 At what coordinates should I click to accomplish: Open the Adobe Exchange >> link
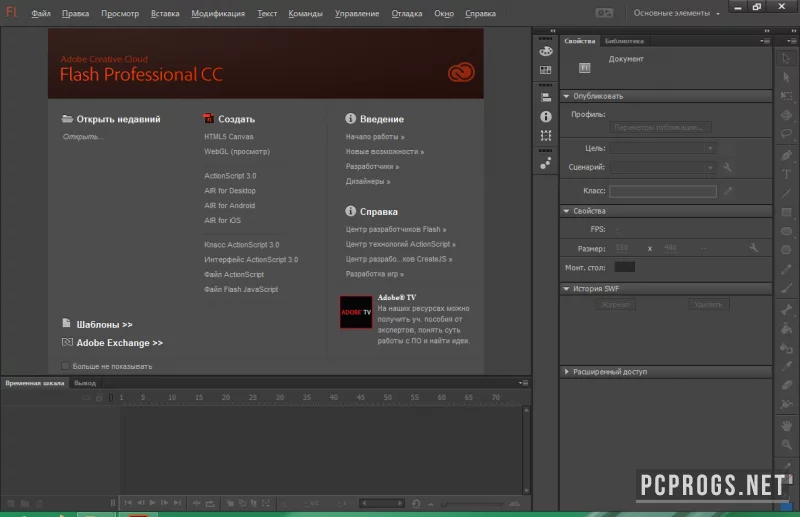119,343
